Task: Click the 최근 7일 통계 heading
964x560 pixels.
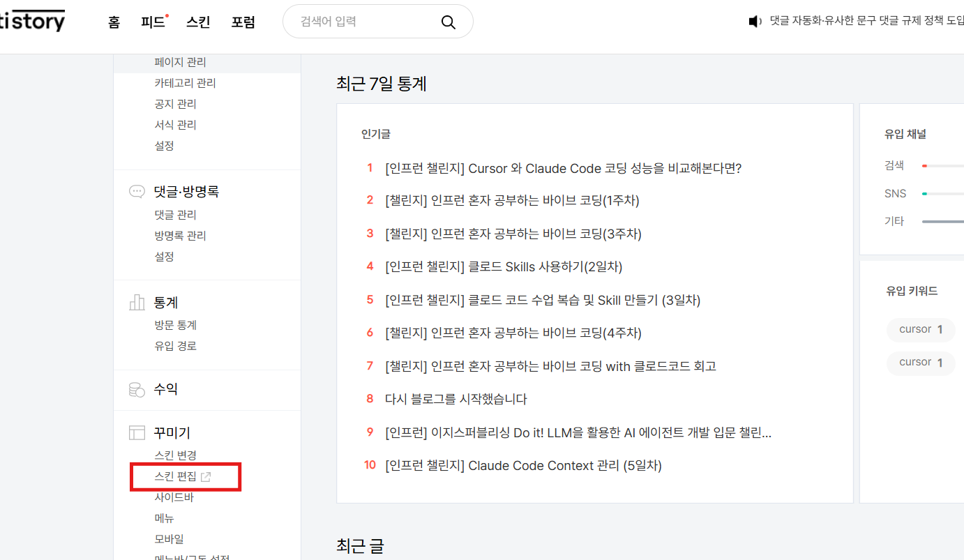Action: tap(382, 84)
